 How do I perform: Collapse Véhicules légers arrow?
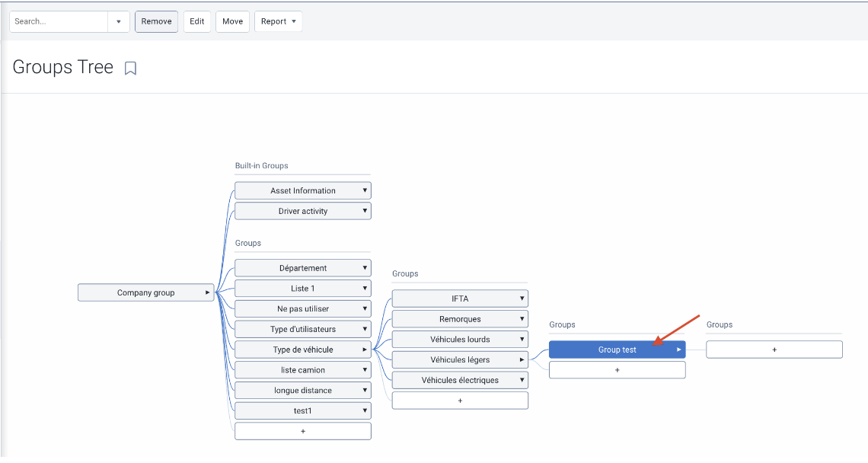click(522, 359)
